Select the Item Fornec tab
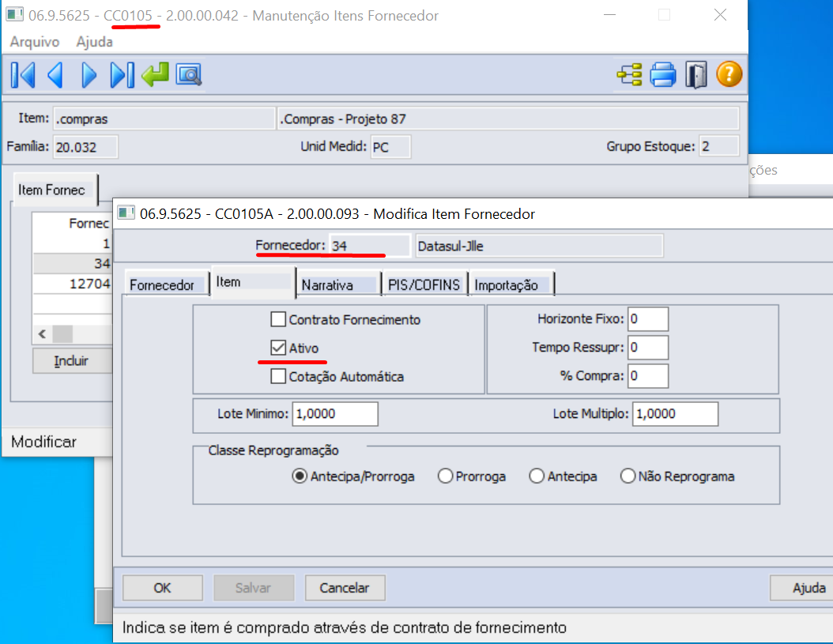 tap(55, 190)
